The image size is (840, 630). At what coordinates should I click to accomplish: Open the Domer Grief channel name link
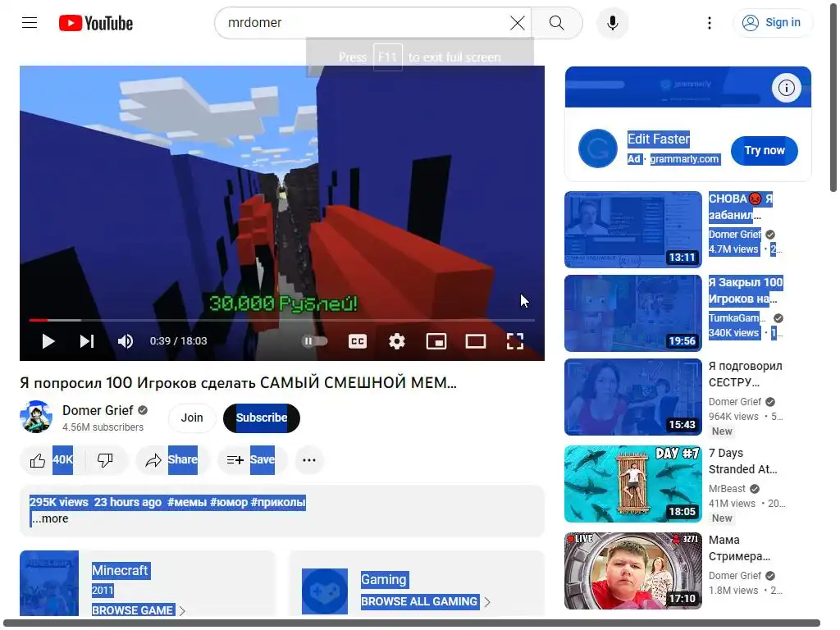pyautogui.click(x=98, y=410)
